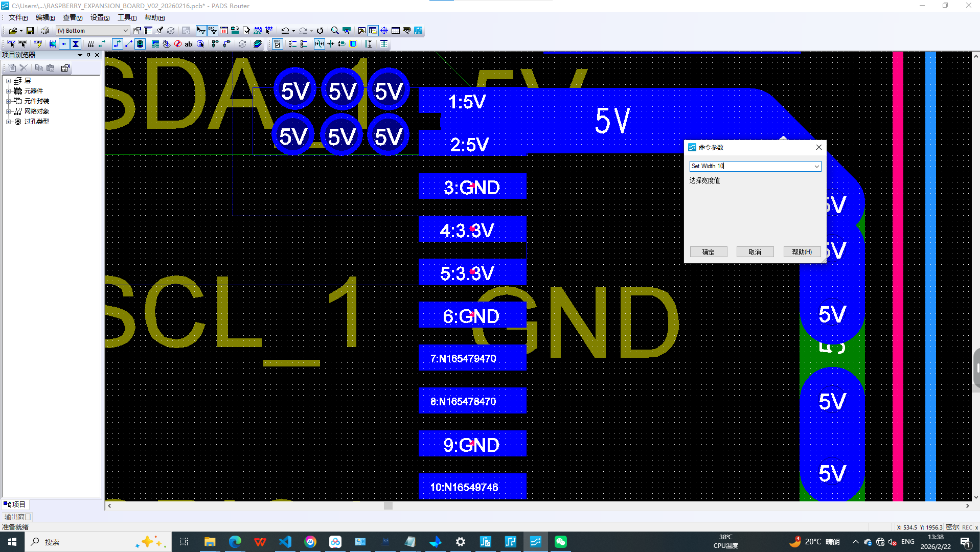Toggle the trace spacing guard button
Viewport: 980px width, 552px height.
point(320,44)
